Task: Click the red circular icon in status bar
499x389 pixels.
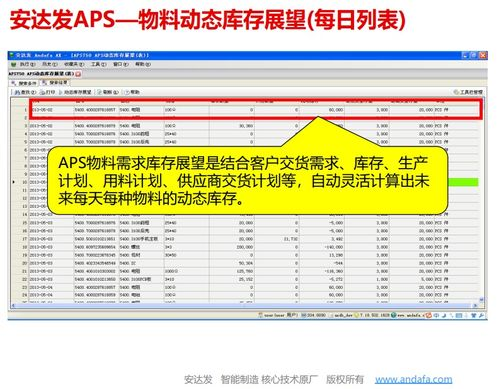Action: [x=428, y=315]
